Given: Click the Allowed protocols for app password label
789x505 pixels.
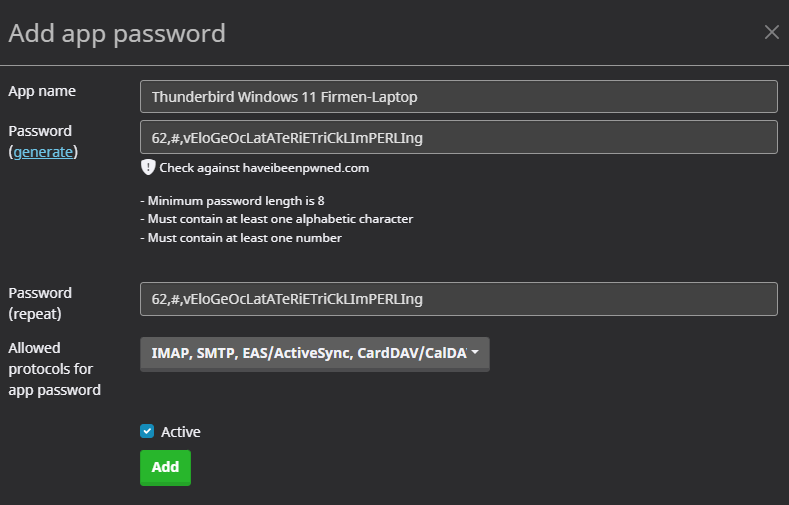Looking at the screenshot, I should tap(55, 369).
